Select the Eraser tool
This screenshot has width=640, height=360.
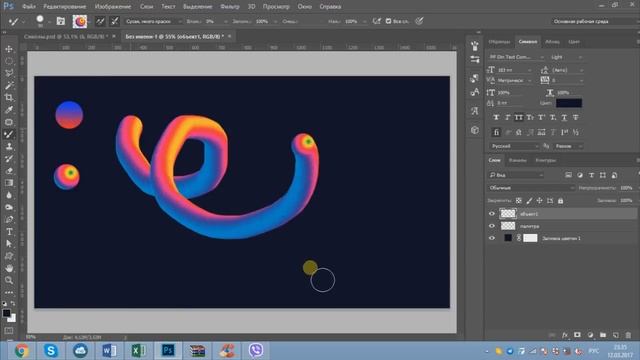tap(9, 171)
